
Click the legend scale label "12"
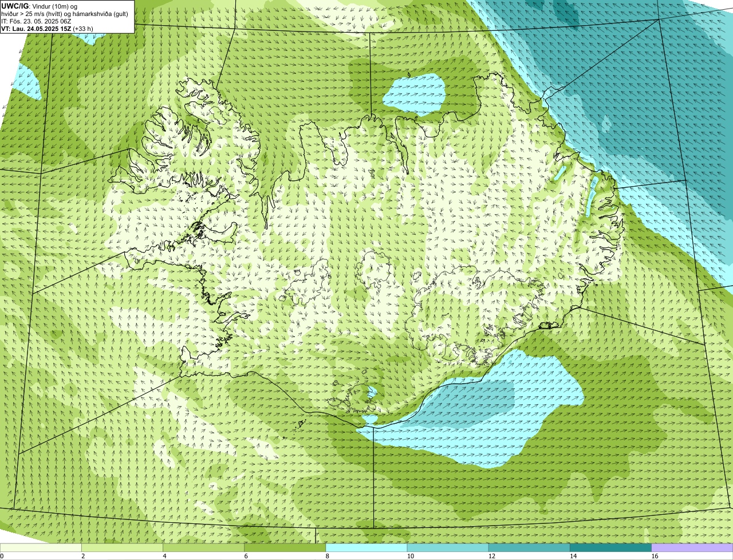(x=492, y=556)
